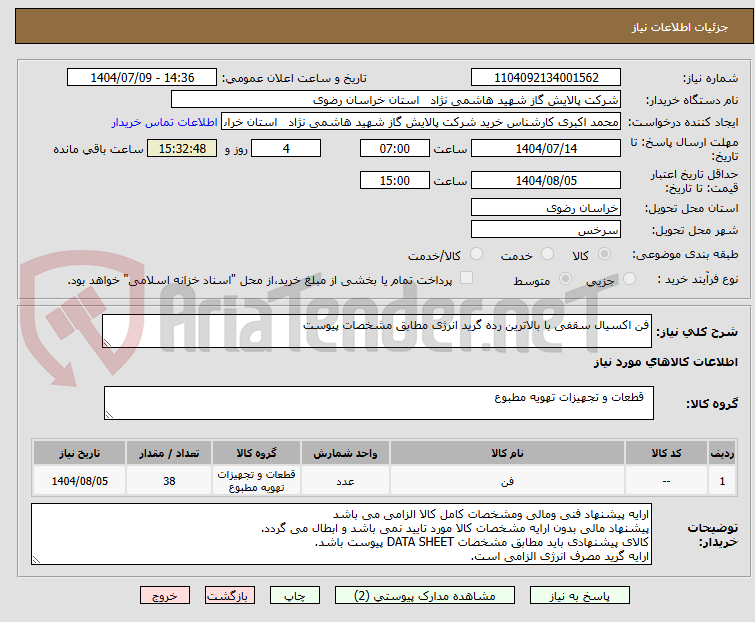755x622 pixels.
Task: Click the delivery city سرخس field
Action: click(x=546, y=230)
